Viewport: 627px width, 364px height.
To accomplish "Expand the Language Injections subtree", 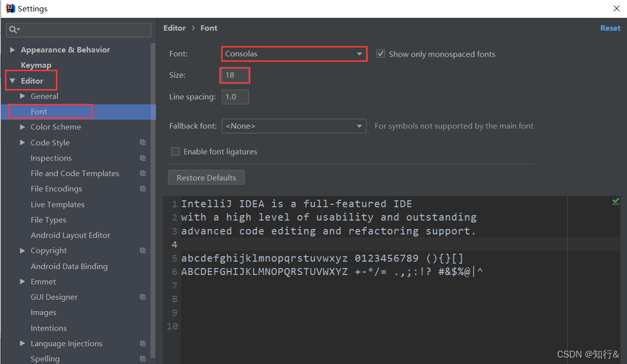I will pos(22,343).
